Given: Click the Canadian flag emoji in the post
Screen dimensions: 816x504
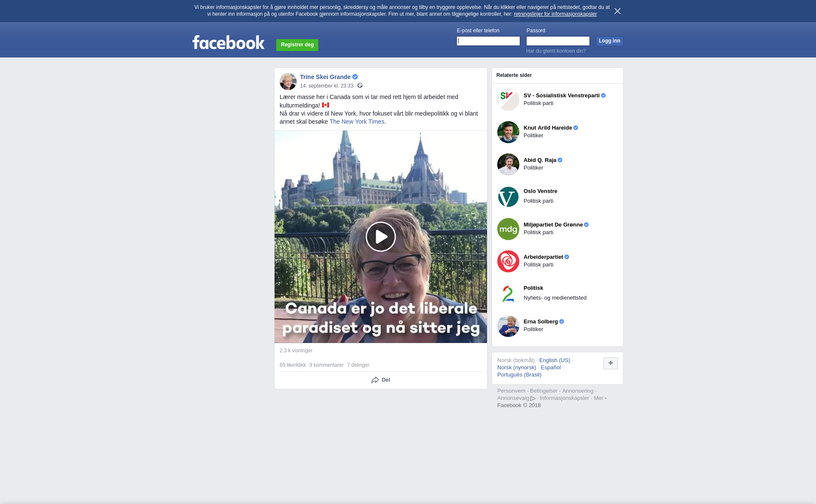Looking at the screenshot, I should pyautogui.click(x=326, y=105).
